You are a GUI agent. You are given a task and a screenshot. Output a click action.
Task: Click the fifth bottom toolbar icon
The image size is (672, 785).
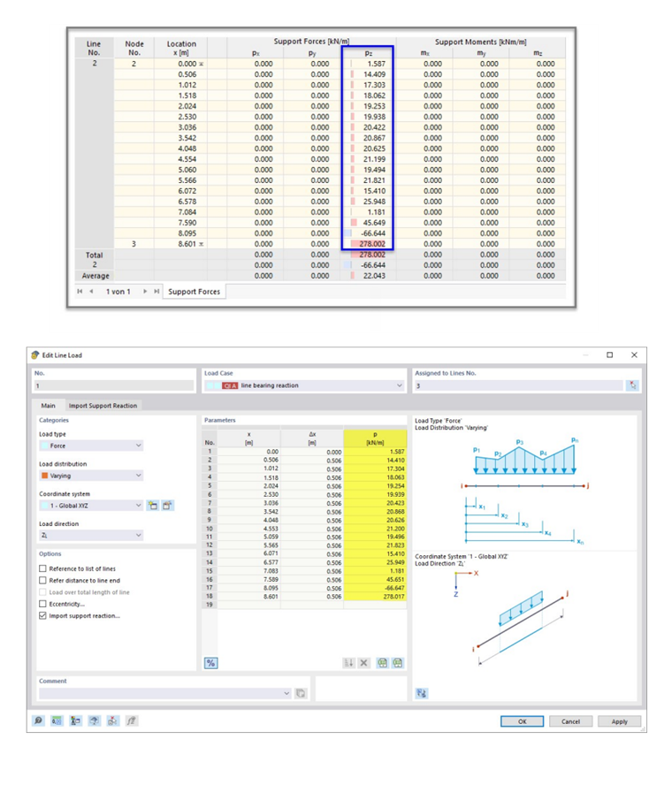pos(112,721)
